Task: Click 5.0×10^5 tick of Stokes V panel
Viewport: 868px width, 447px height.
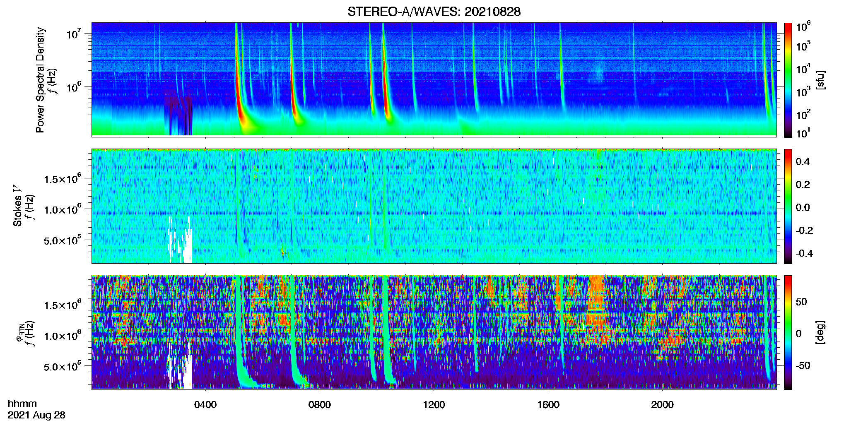Action: [63, 240]
